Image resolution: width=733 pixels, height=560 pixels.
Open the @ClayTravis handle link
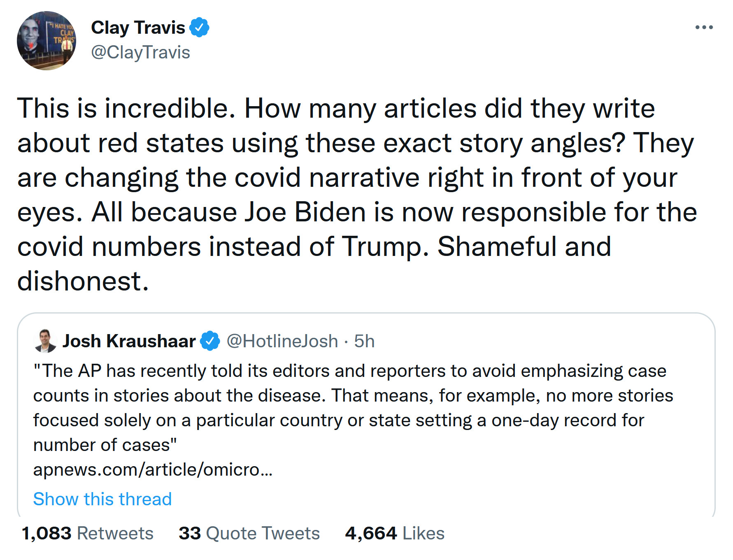pyautogui.click(x=140, y=53)
